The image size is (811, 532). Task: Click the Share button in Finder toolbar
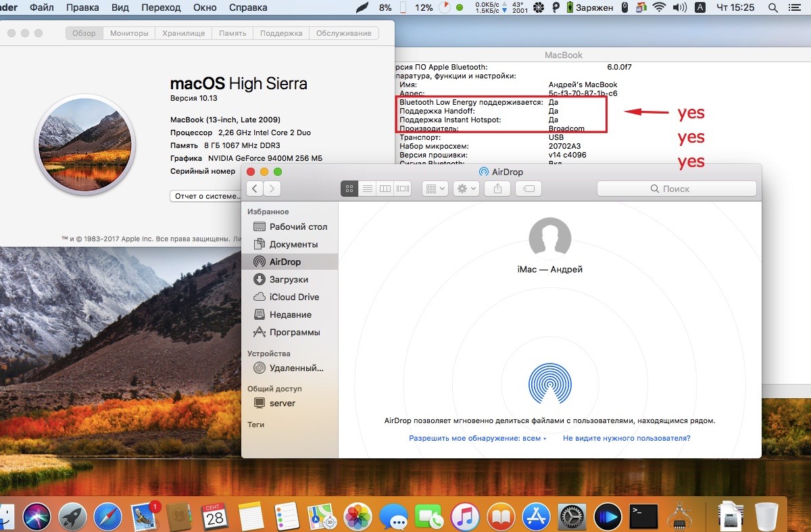[x=498, y=189]
